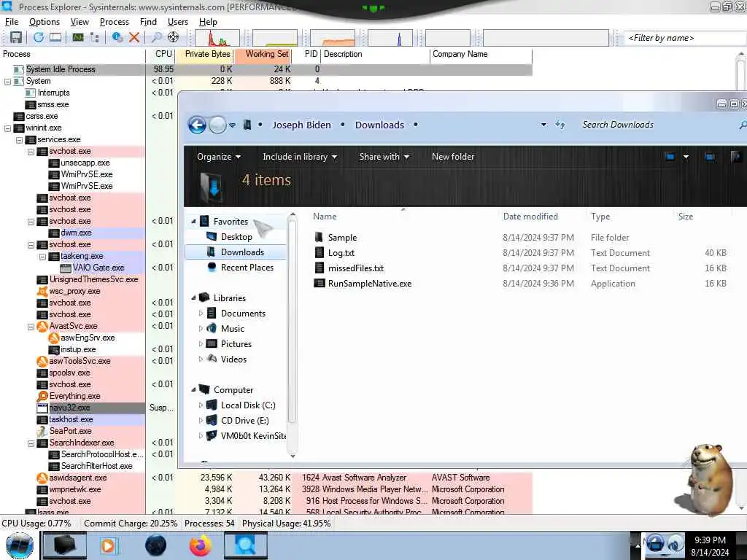The image size is (747, 560).
Task: Click the Properties toolbar icon
Action: (x=117, y=37)
